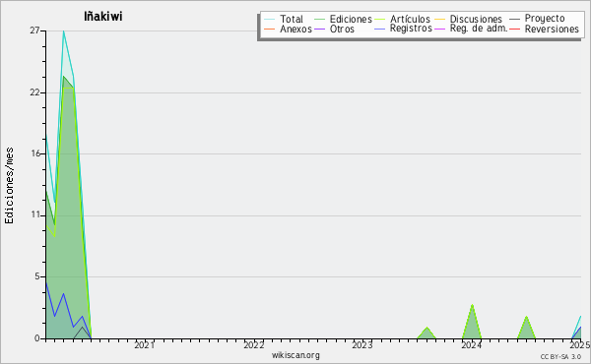This screenshot has height=364, width=591.
Task: Click the CC BY-SA 3.0 license text
Action: (x=560, y=357)
